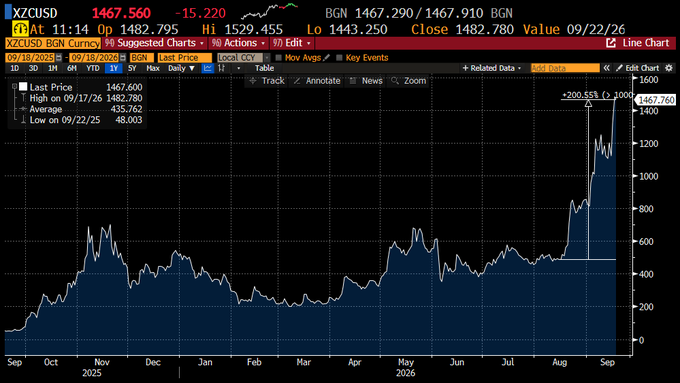Viewport: 680px width, 383px height.
Task: Open the Edit dropdown menu
Action: 292,43
